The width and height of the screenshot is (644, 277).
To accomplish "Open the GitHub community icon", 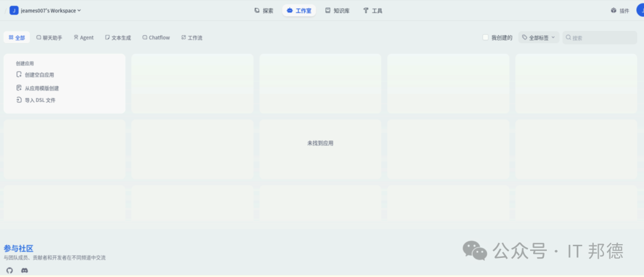I will click(10, 270).
